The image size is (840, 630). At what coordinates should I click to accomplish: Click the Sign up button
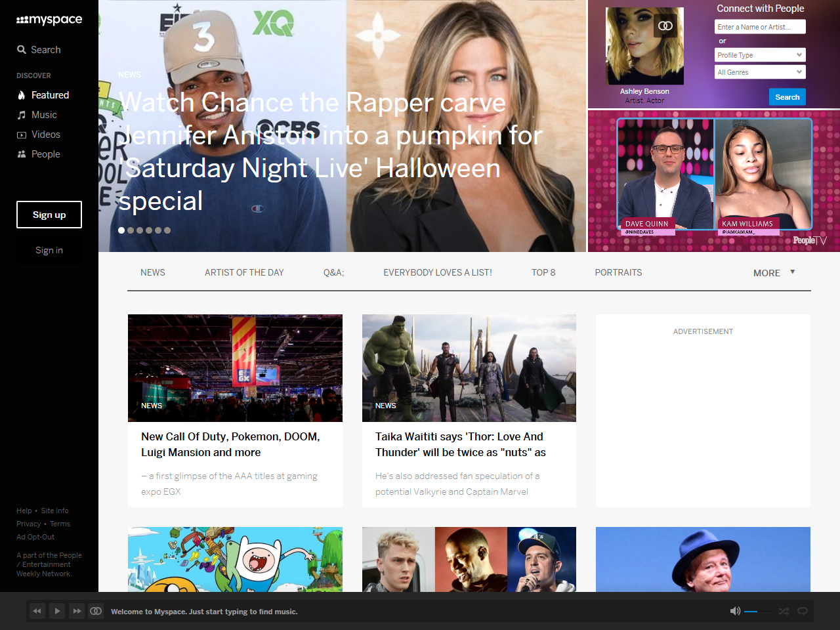49,215
